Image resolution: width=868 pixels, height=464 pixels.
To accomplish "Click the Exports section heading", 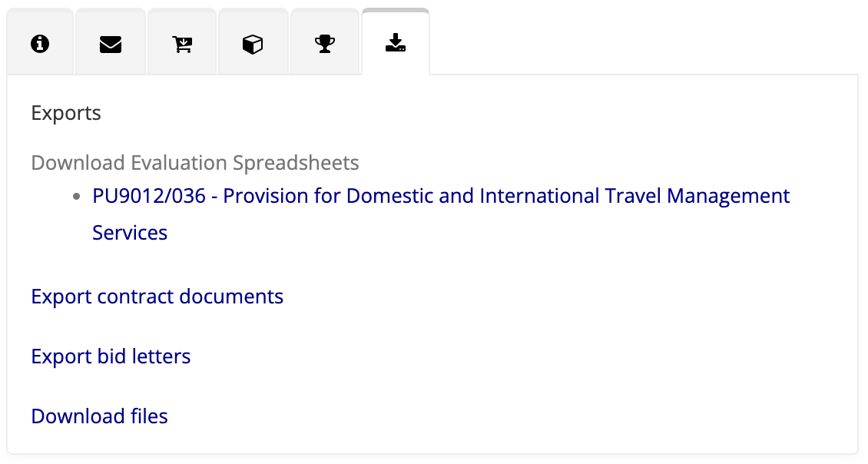I will (x=66, y=114).
